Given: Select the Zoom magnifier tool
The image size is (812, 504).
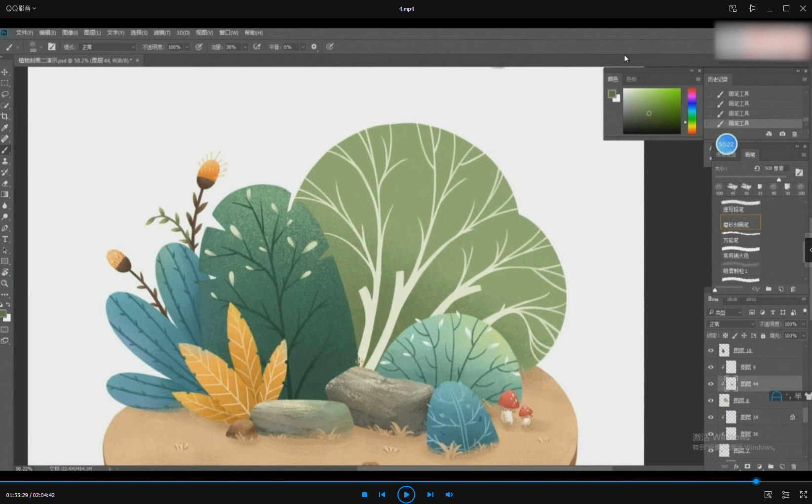Looking at the screenshot, I should tap(5, 284).
